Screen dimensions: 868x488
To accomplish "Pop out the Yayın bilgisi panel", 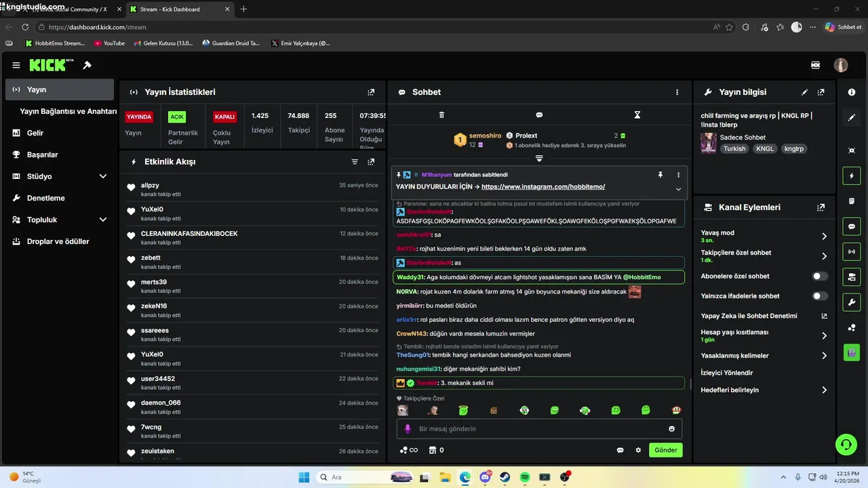I will [x=821, y=92].
